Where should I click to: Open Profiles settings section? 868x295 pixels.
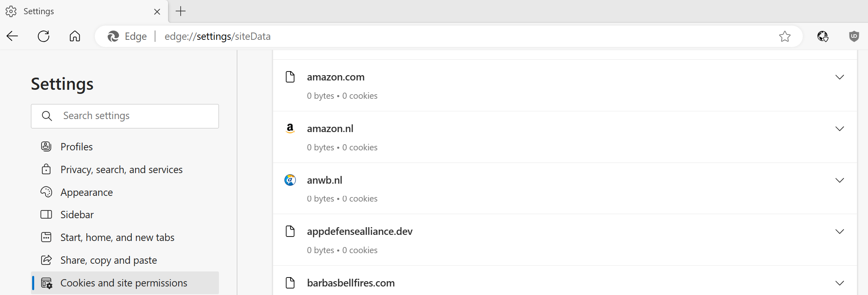pyautogui.click(x=77, y=147)
